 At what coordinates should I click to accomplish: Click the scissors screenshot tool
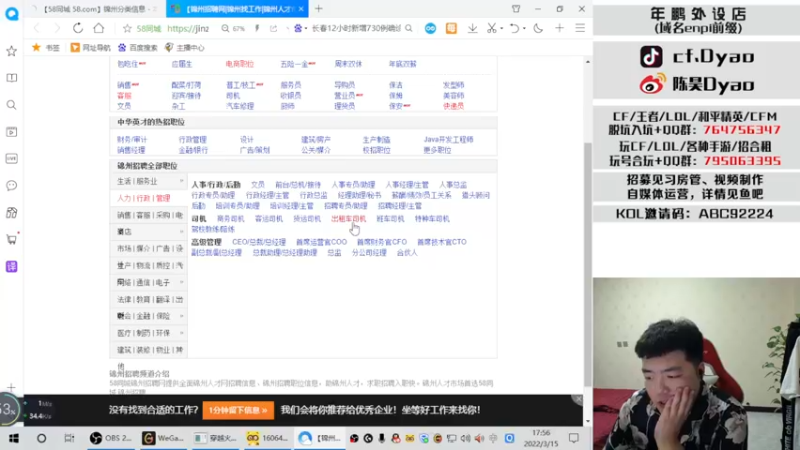coord(491,29)
